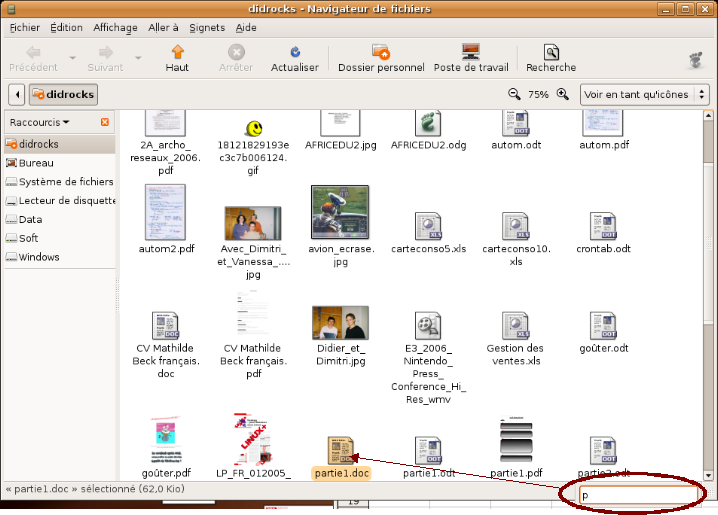Select the Windows shortcut in sidebar
Image resolution: width=718 pixels, height=515 pixels.
pyautogui.click(x=39, y=257)
